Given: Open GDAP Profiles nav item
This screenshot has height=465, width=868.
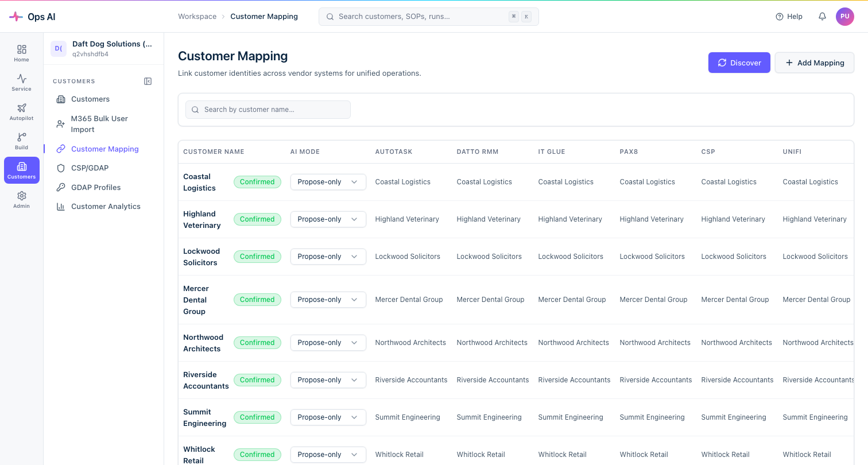Looking at the screenshot, I should [103, 187].
